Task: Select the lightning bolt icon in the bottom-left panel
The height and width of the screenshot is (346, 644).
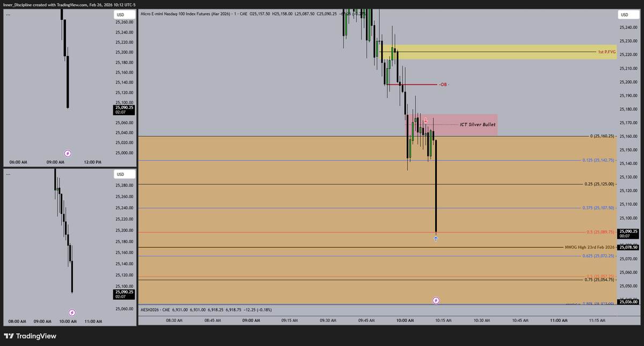Action: (x=71, y=312)
